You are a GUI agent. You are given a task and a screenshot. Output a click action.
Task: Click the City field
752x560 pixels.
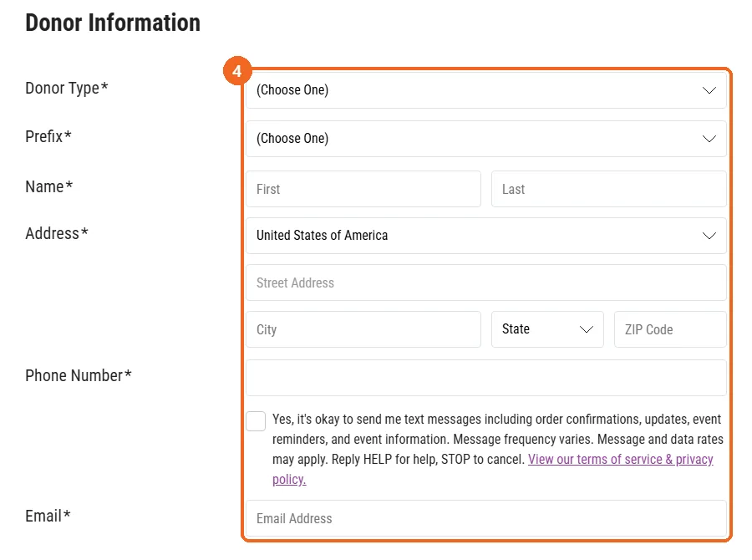pyautogui.click(x=363, y=329)
